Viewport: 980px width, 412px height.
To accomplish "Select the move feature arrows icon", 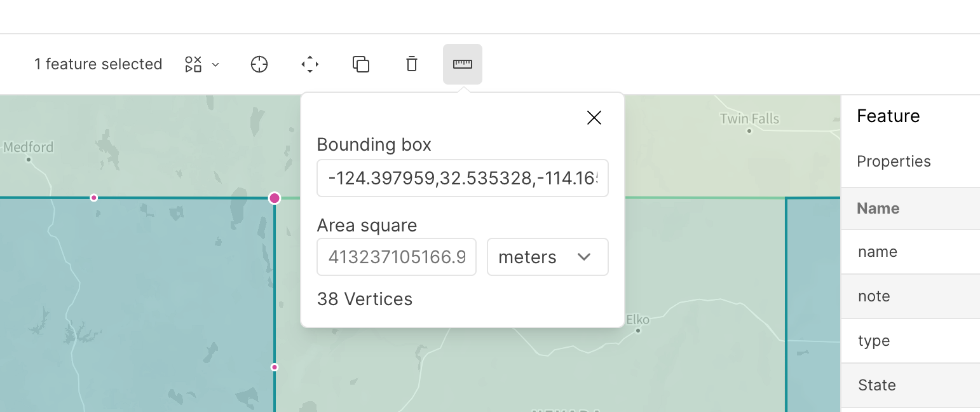I will 310,64.
